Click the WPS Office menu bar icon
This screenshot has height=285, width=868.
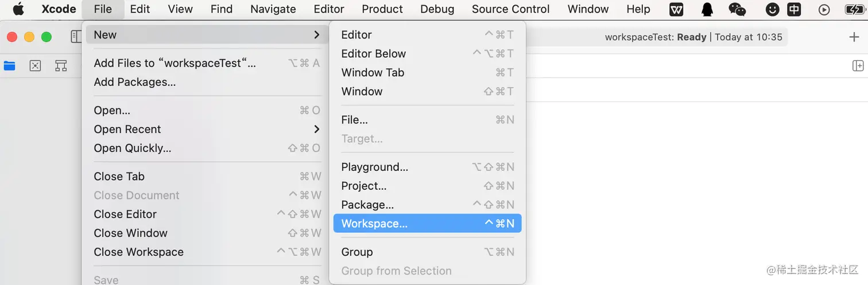point(676,9)
